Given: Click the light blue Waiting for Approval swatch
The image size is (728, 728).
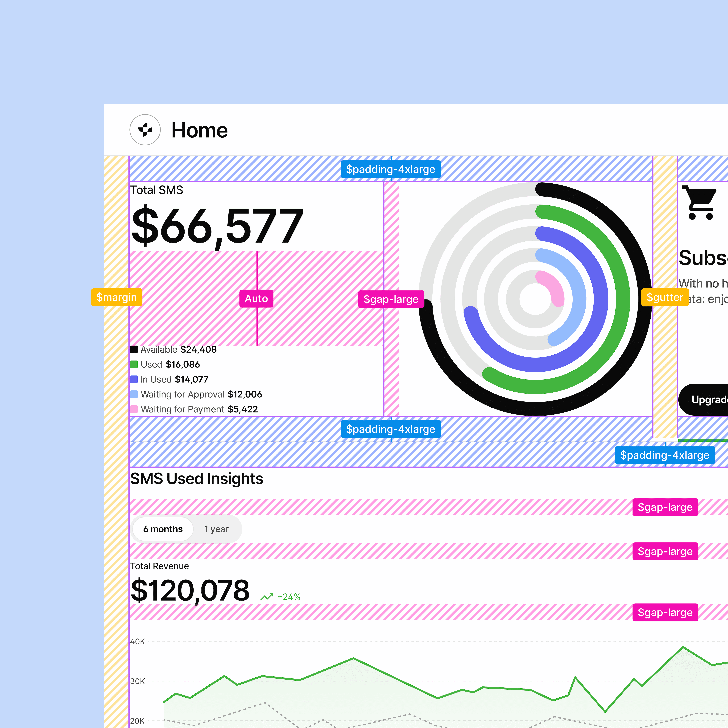Looking at the screenshot, I should tap(134, 394).
